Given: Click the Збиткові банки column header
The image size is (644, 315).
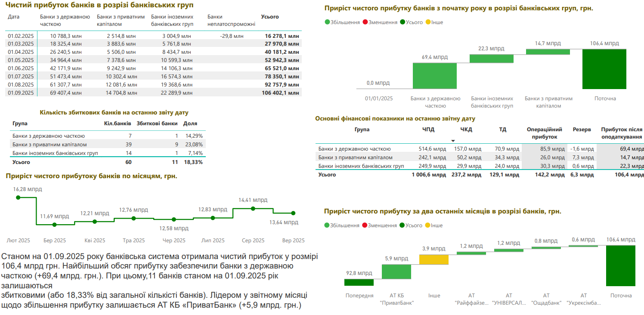Looking at the screenshot, I should pyautogui.click(x=157, y=123).
